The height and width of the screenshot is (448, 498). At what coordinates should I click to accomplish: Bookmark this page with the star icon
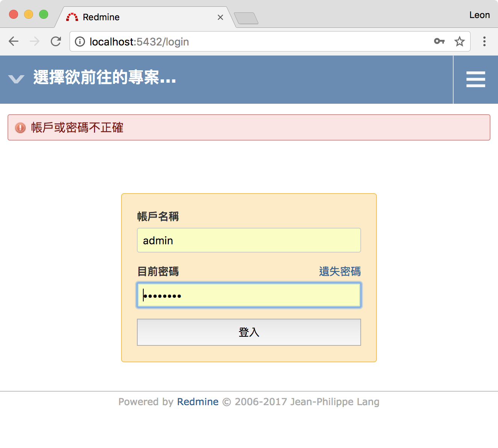click(x=460, y=41)
